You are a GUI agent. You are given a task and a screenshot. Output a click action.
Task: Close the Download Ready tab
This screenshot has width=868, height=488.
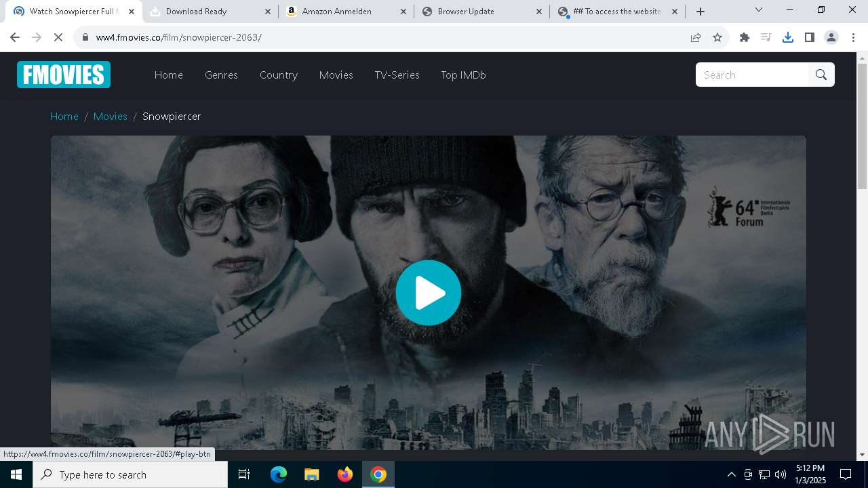pos(267,12)
